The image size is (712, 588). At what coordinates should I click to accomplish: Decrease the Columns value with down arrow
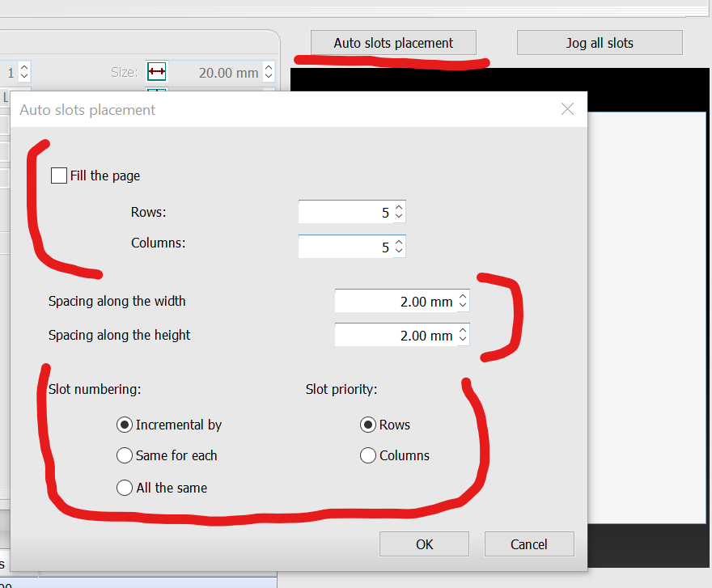tap(399, 251)
